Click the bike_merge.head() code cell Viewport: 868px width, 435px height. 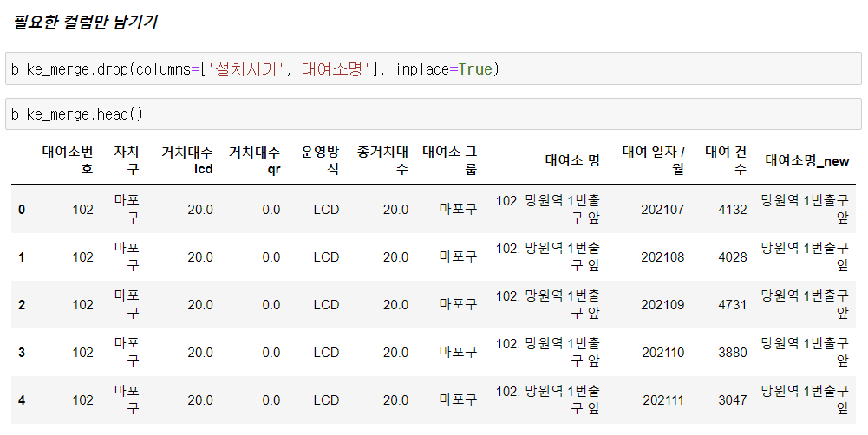click(x=434, y=114)
